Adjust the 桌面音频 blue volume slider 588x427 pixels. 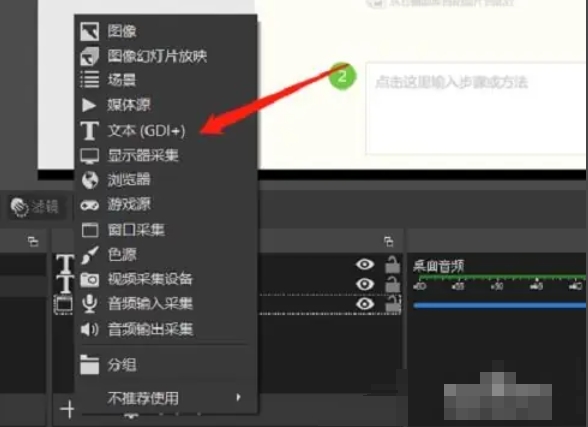(499, 306)
